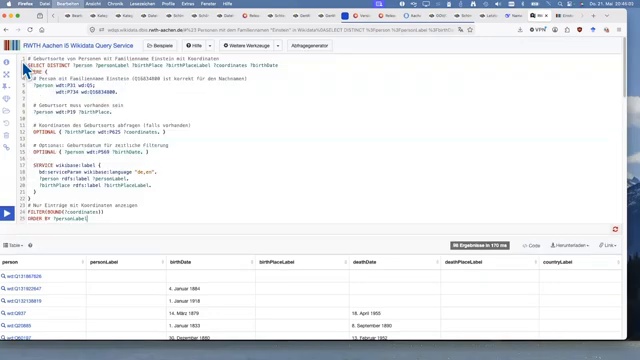Click the Hilfe button
This screenshot has height=360, width=640.
pyautogui.click(x=194, y=46)
